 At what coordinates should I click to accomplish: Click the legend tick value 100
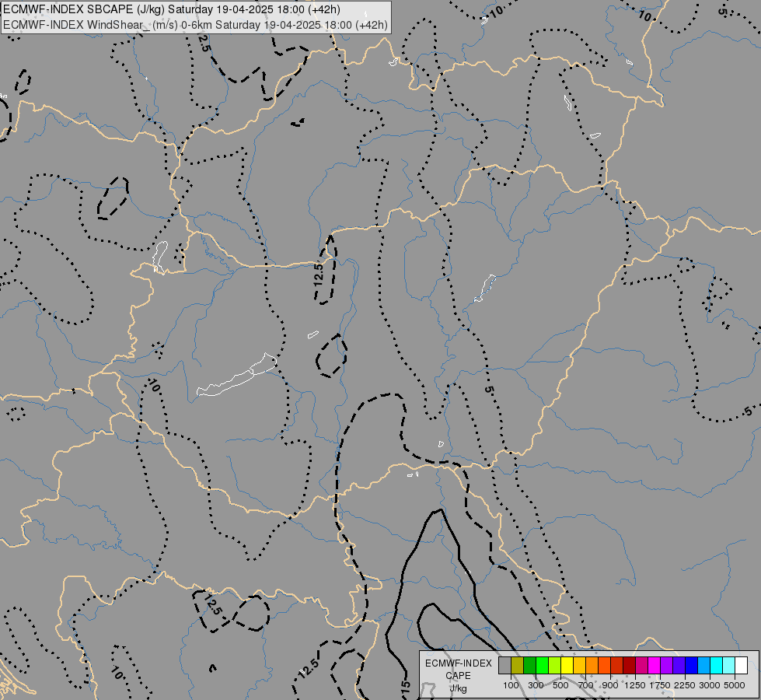pos(511,685)
